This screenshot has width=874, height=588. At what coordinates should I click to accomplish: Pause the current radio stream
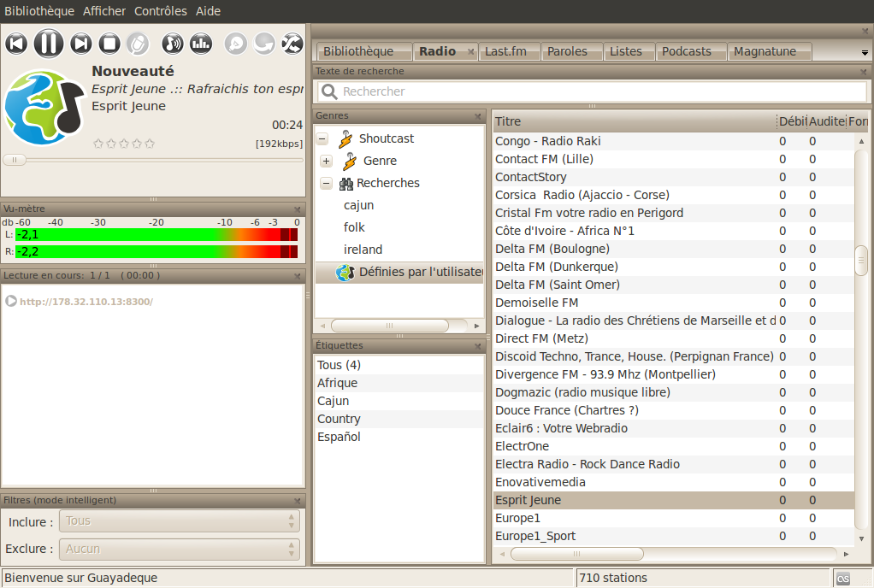49,43
